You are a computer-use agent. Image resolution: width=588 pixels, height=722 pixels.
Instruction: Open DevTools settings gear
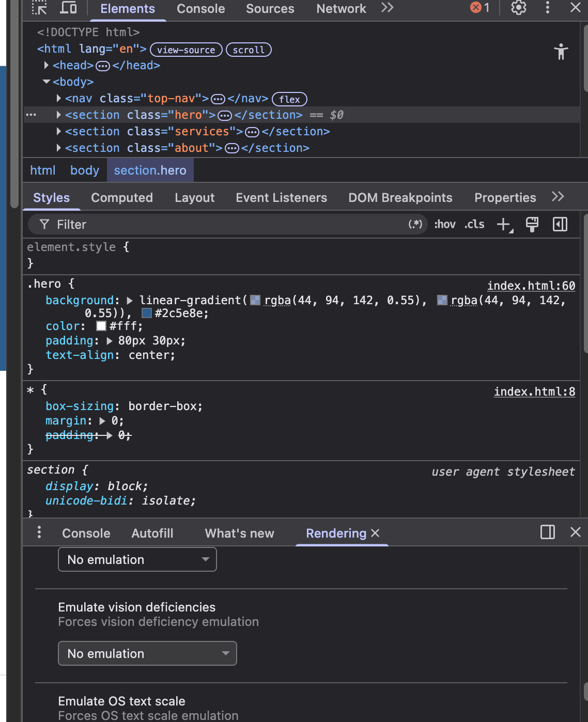tap(518, 8)
